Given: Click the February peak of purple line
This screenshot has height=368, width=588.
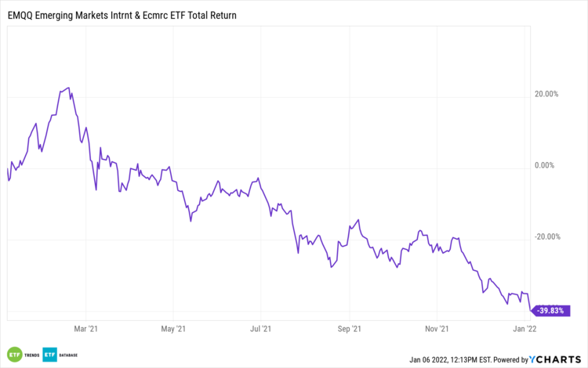Looking at the screenshot, I should [x=69, y=88].
